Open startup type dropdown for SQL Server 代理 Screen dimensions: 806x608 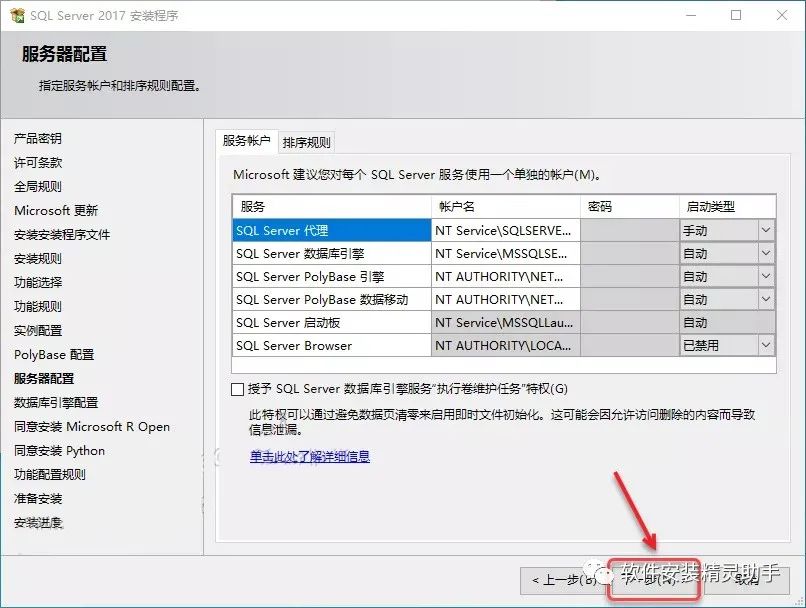point(765,230)
